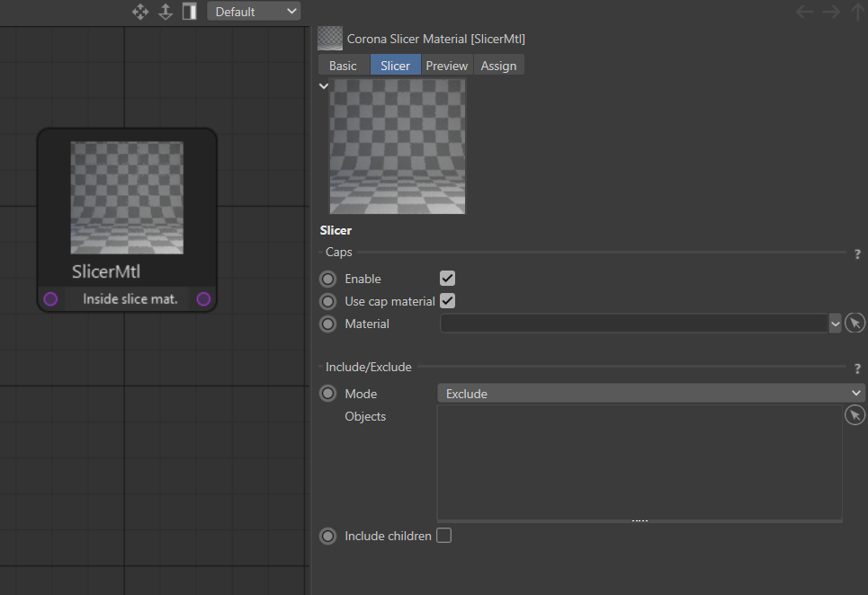This screenshot has height=595, width=868.
Task: Click the Include/Exclude help question mark
Action: (x=857, y=369)
